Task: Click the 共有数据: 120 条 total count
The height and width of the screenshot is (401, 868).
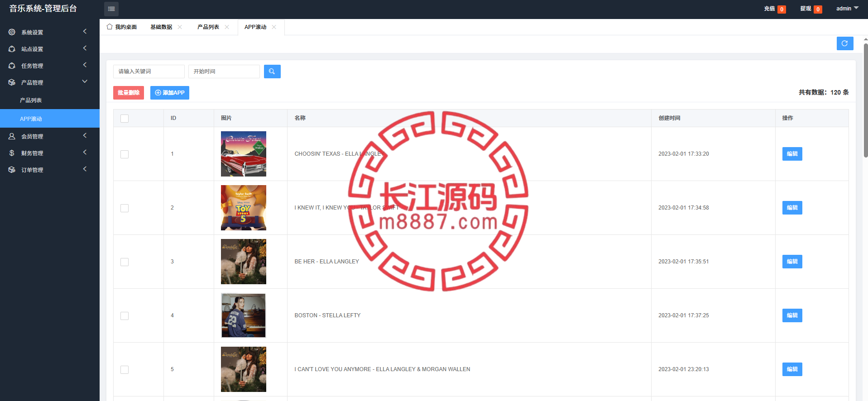Action: click(x=824, y=92)
